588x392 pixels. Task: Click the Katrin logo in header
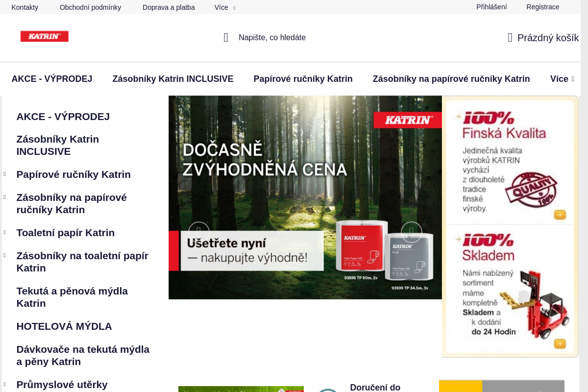pos(44,36)
